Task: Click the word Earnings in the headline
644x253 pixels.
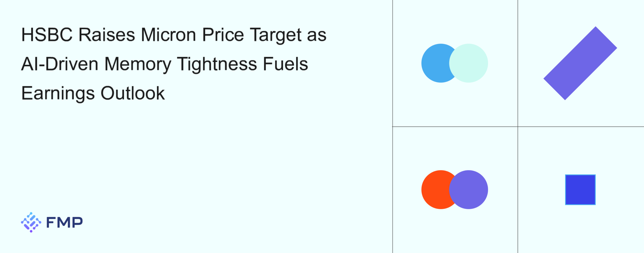Action: pyautogui.click(x=58, y=93)
